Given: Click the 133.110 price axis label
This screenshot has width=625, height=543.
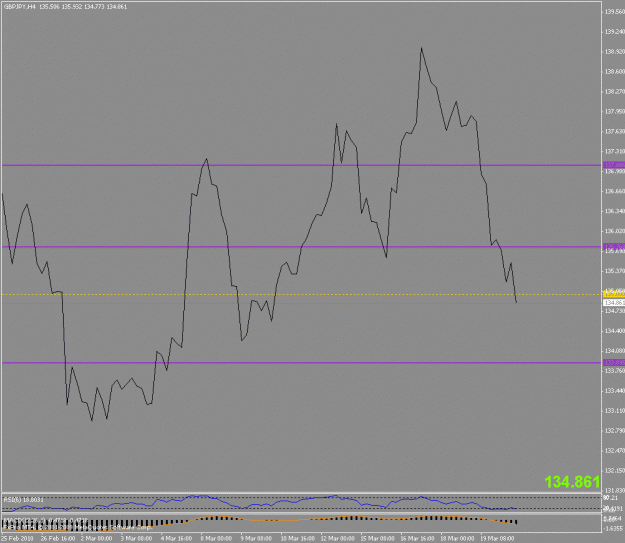Looking at the screenshot, I should (x=615, y=410).
